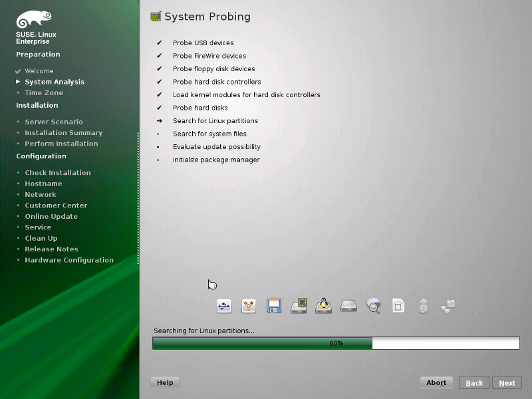Screen dimensions: 532x399
Task: Click the USB devices probe icon
Action: (224, 306)
